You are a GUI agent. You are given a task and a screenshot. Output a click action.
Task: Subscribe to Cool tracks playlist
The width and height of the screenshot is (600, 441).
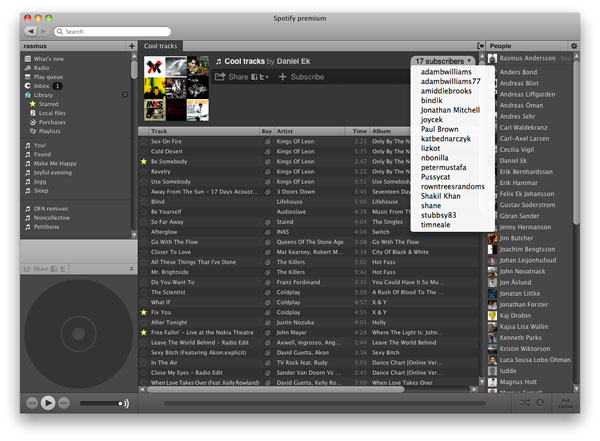click(301, 77)
